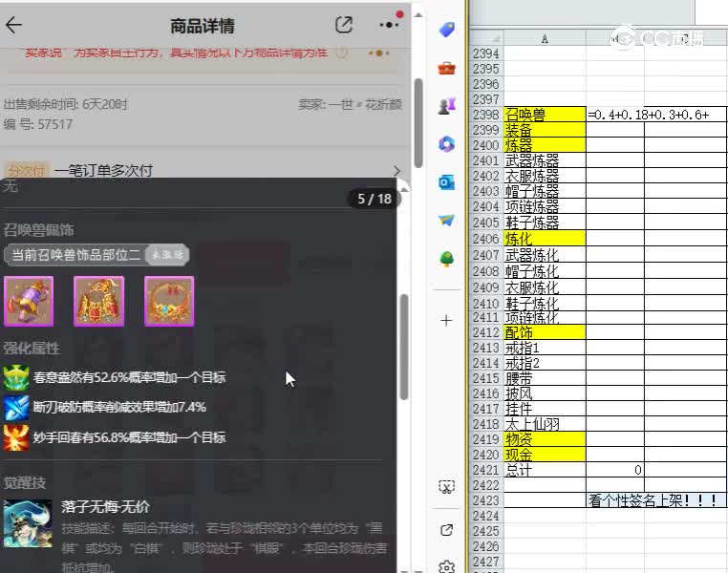Open external link icon in sidebar
728x573 pixels.
[x=447, y=530]
